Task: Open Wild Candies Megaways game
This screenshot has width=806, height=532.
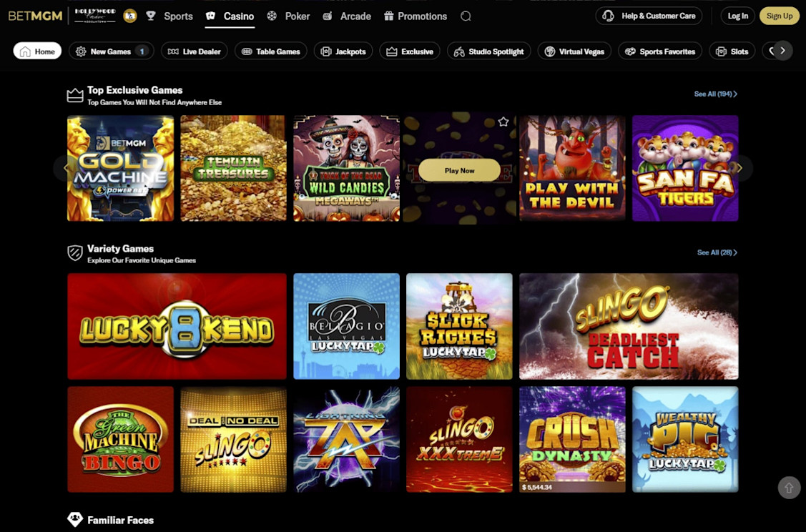Action: [346, 168]
